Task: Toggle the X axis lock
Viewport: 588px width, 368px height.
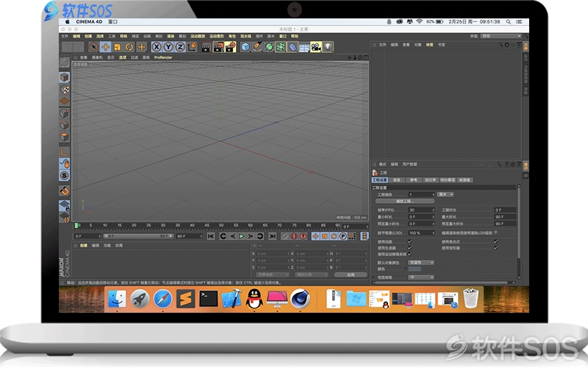Action: tap(157, 47)
